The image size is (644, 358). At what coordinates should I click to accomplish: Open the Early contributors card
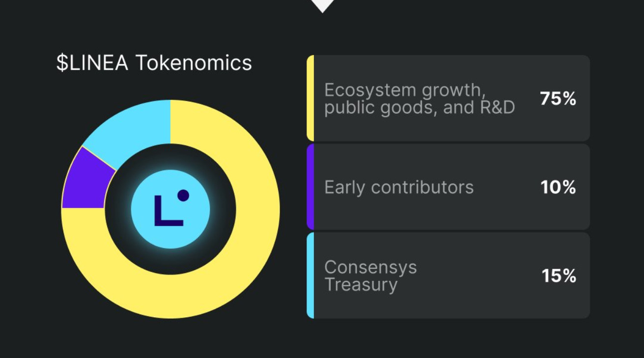click(448, 187)
